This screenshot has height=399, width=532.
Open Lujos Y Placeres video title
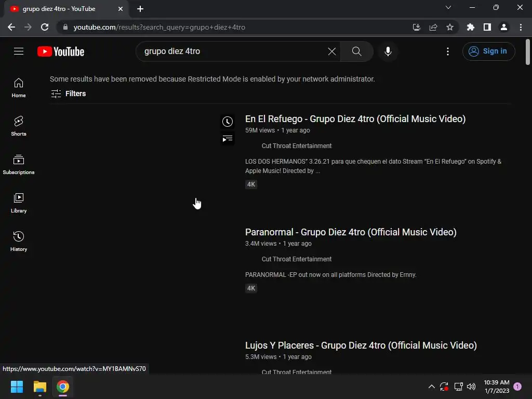pos(361,345)
